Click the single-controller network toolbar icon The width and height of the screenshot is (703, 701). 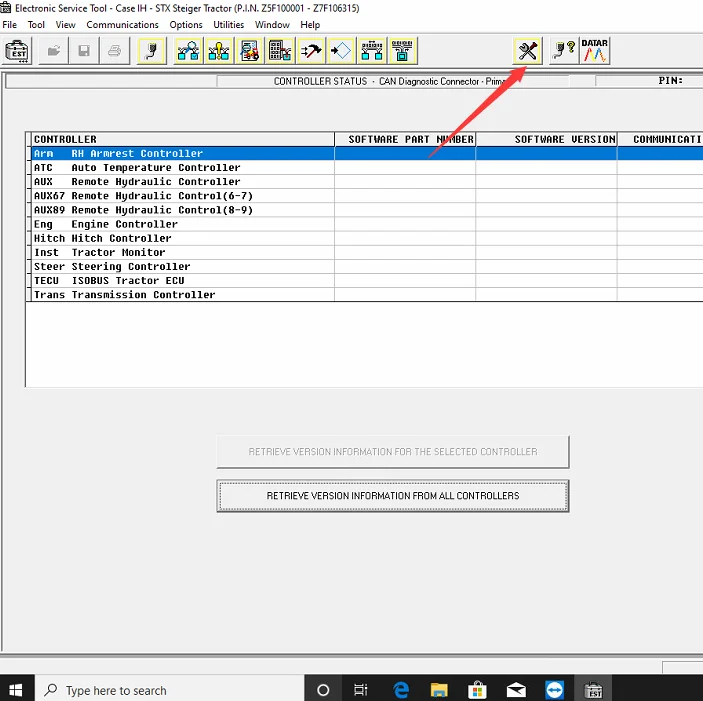(x=403, y=51)
